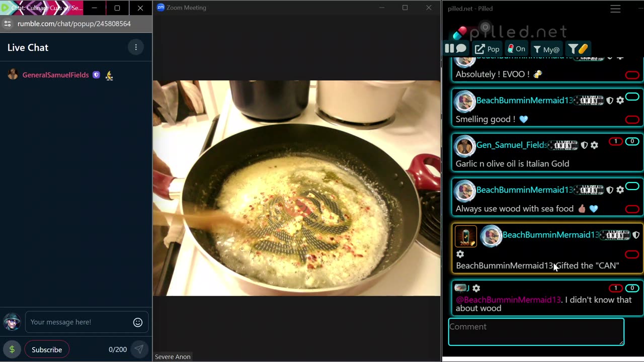The image size is (644, 362).
Task: Click shield on 'Always use wood' message
Action: (x=610, y=190)
